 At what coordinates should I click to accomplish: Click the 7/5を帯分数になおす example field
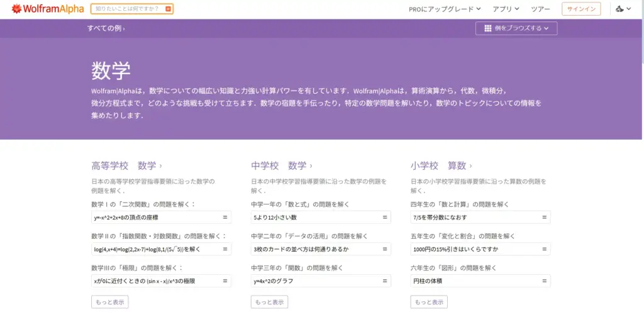click(x=480, y=218)
